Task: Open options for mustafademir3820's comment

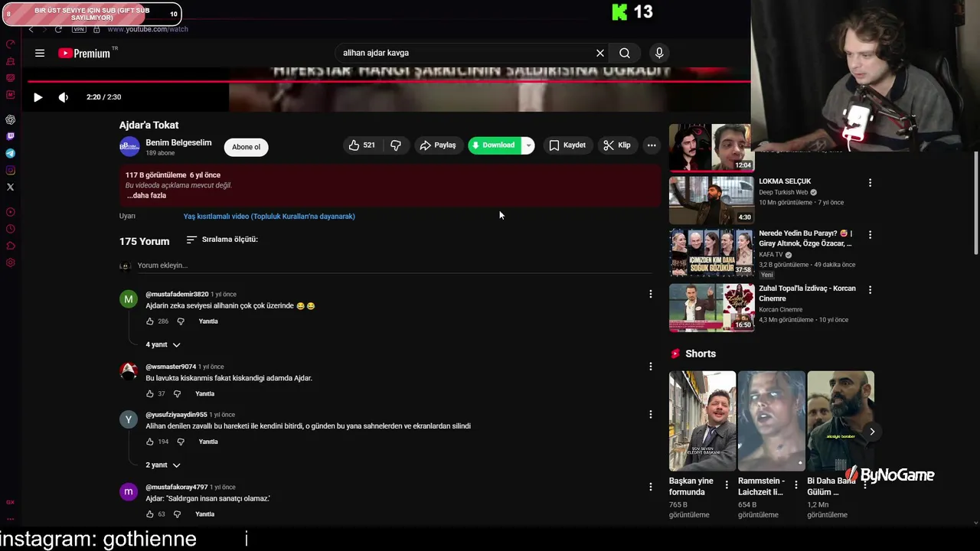Action: pyautogui.click(x=651, y=294)
